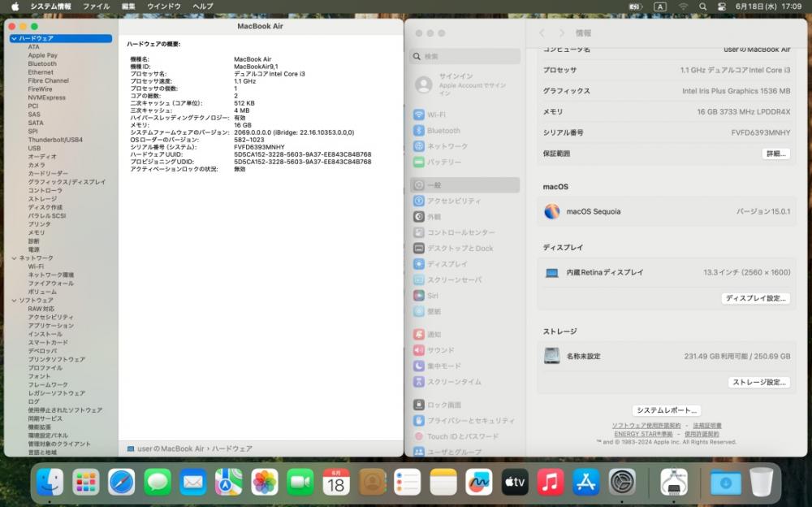Select Wi-Fi in Settings sidebar
This screenshot has height=507, width=812.
click(x=465, y=115)
